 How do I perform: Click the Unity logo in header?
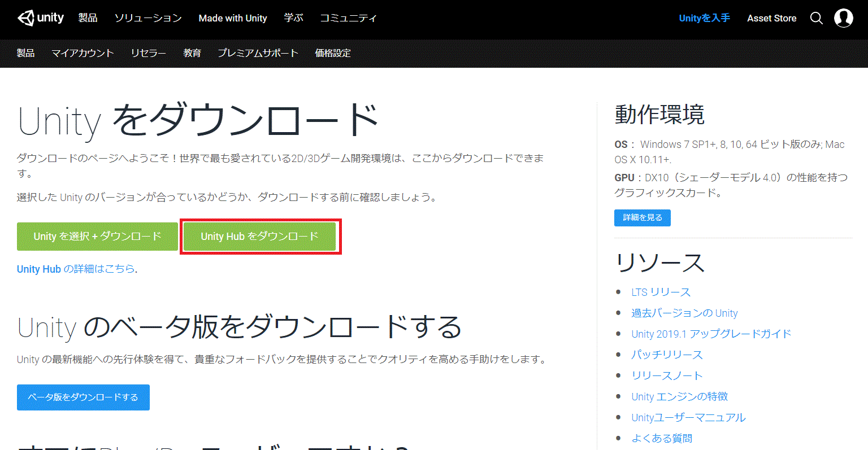(40, 18)
